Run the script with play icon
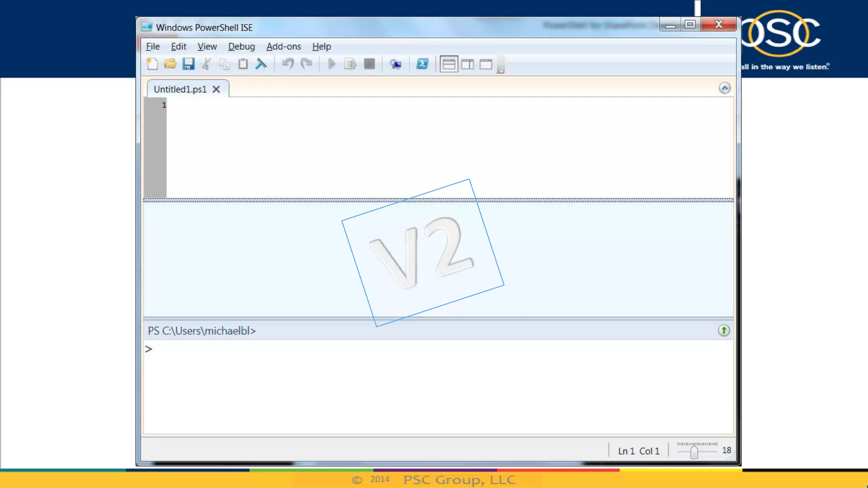868x488 pixels. [x=331, y=64]
